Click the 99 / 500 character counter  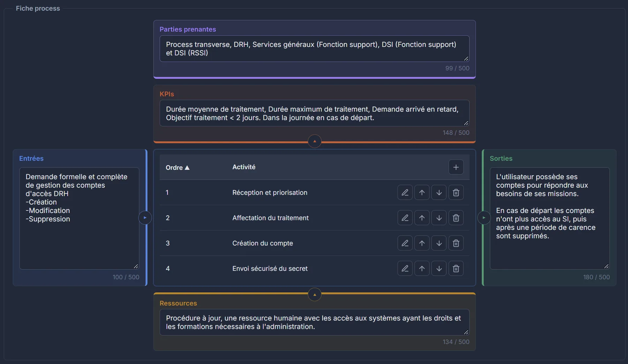[457, 68]
